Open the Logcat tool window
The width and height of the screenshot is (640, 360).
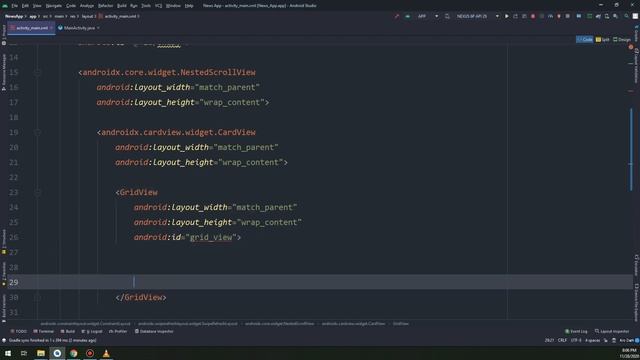click(x=92, y=331)
